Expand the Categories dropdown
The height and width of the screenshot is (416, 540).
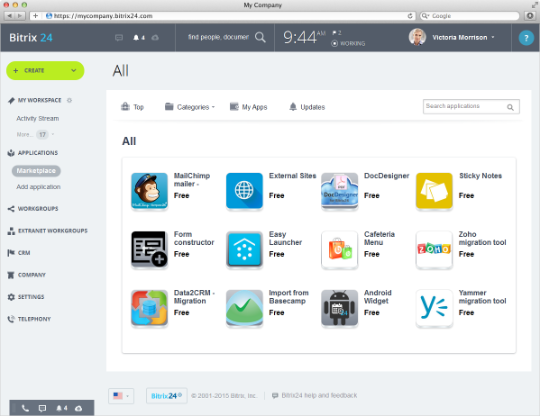click(x=190, y=107)
